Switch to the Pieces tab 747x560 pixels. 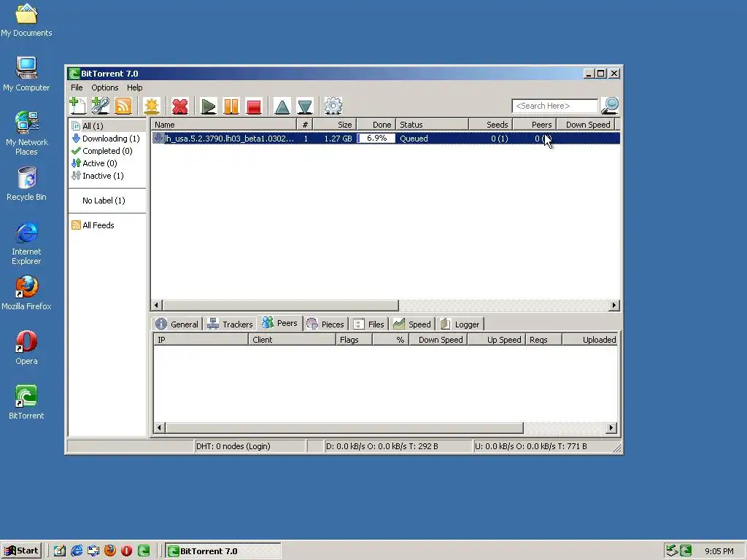326,324
